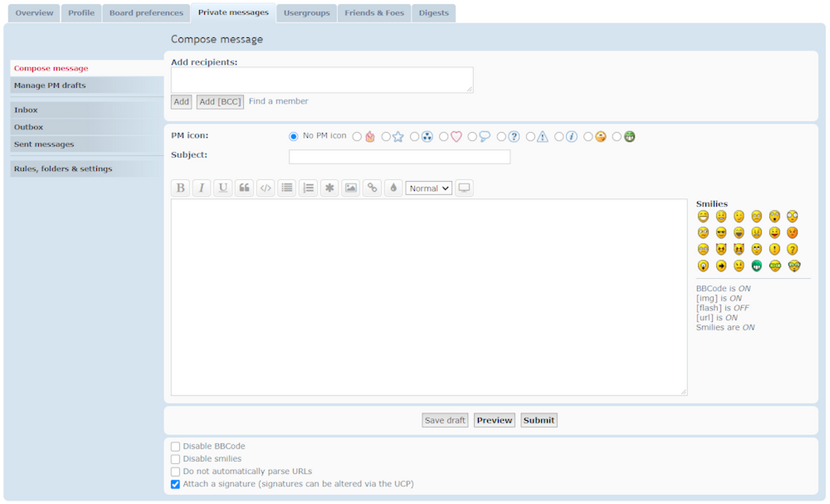Viewport: 830px width, 504px height.
Task: Choose the star PM icon radio button
Action: coord(386,136)
